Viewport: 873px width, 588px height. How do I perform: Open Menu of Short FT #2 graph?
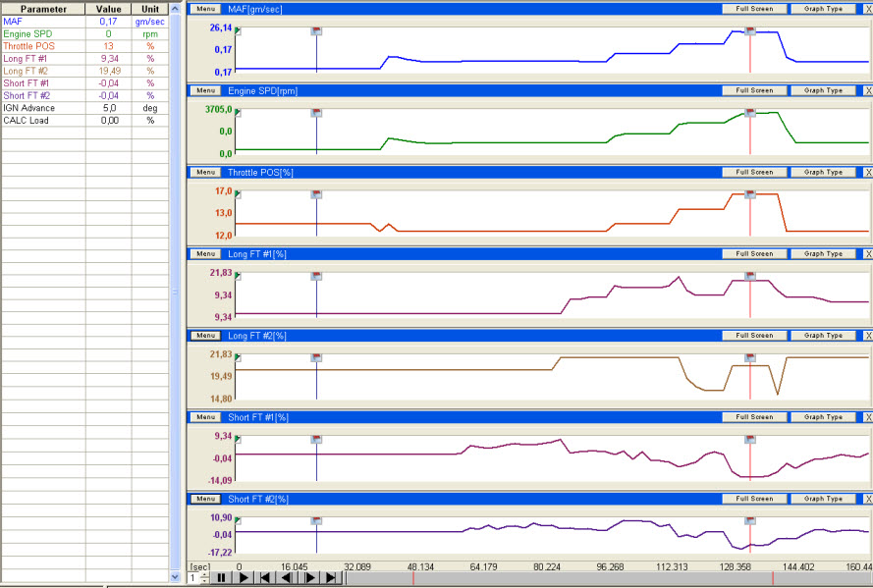pyautogui.click(x=205, y=499)
